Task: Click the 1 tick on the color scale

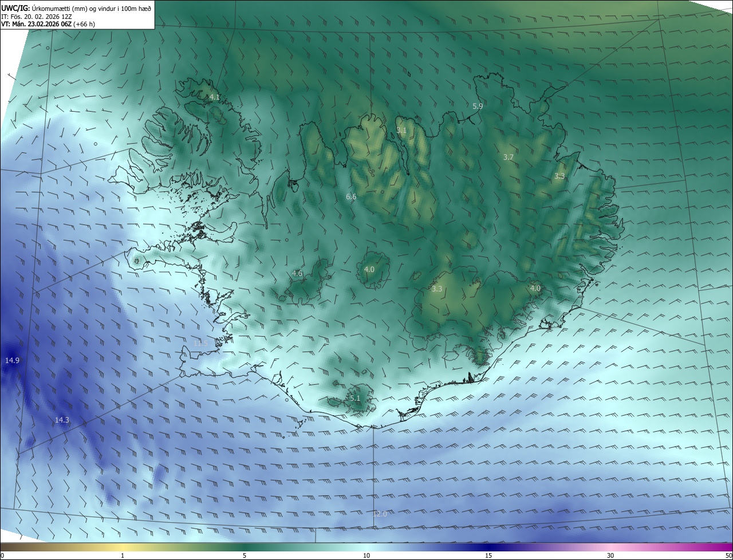Action: click(123, 555)
